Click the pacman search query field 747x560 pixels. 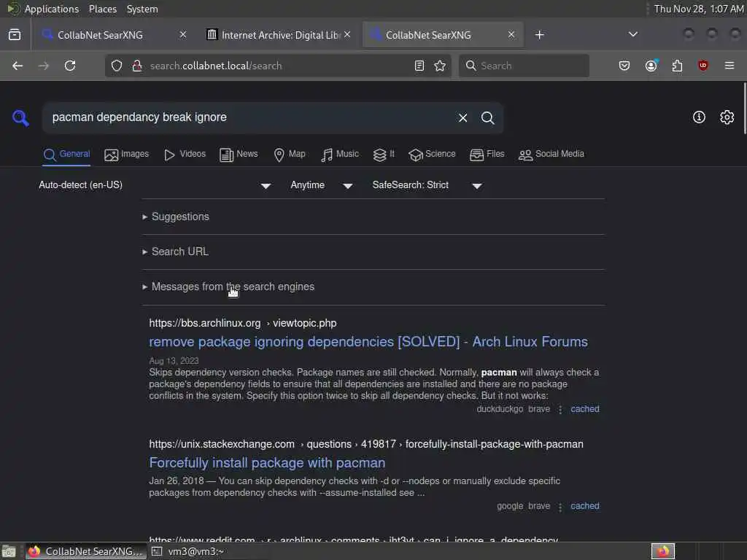(248, 117)
